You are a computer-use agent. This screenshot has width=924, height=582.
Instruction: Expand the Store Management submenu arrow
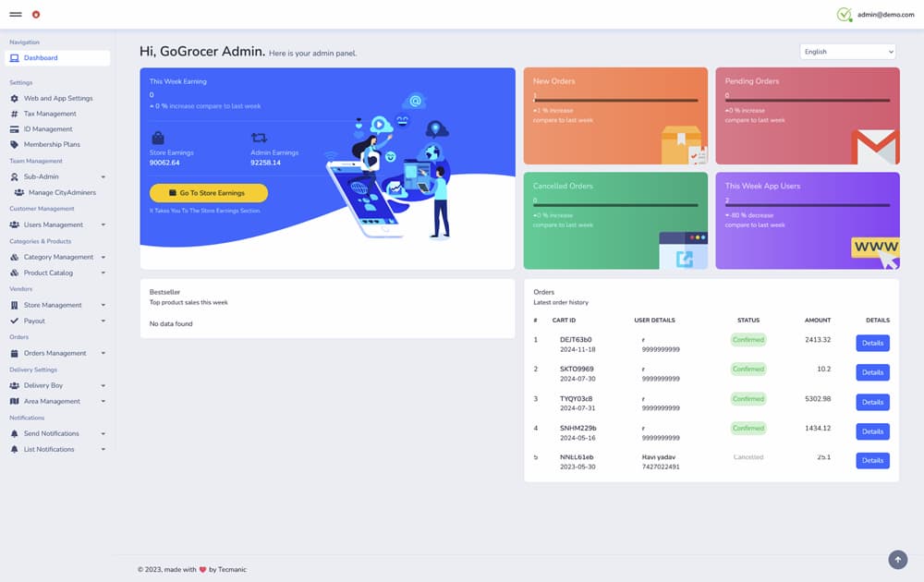(x=103, y=305)
